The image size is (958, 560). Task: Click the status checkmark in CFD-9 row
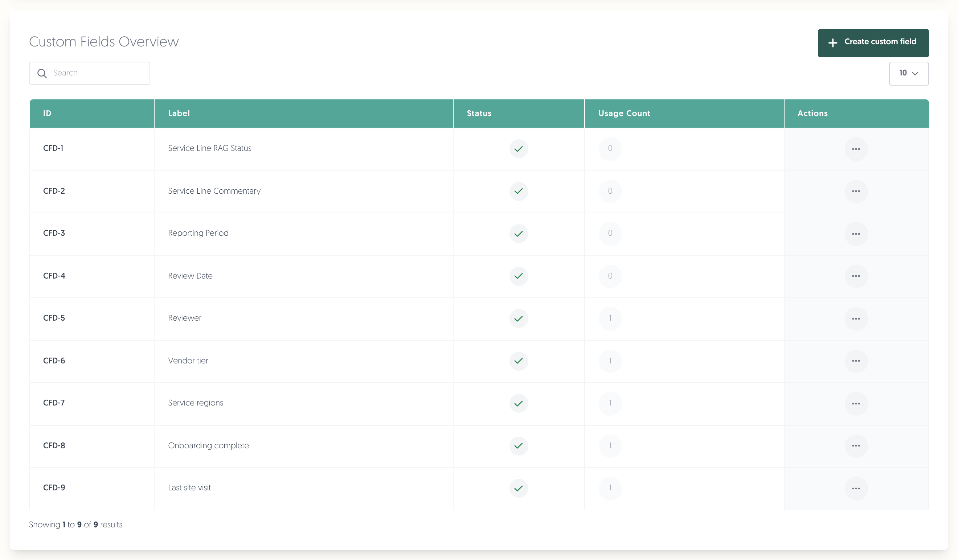pos(519,488)
